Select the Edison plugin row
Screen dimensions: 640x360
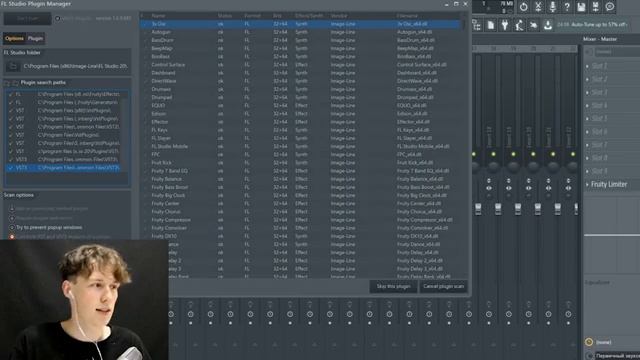coord(300,114)
